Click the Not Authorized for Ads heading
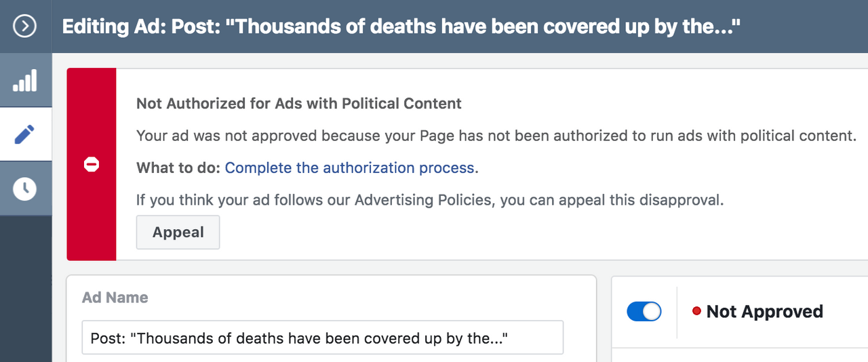This screenshot has width=868, height=362. 299,104
